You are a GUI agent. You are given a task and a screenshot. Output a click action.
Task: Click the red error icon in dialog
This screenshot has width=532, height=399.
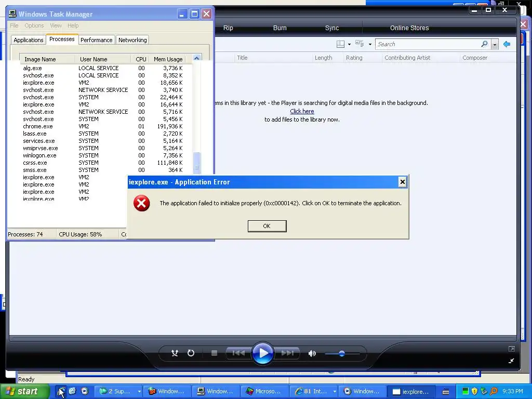(141, 203)
